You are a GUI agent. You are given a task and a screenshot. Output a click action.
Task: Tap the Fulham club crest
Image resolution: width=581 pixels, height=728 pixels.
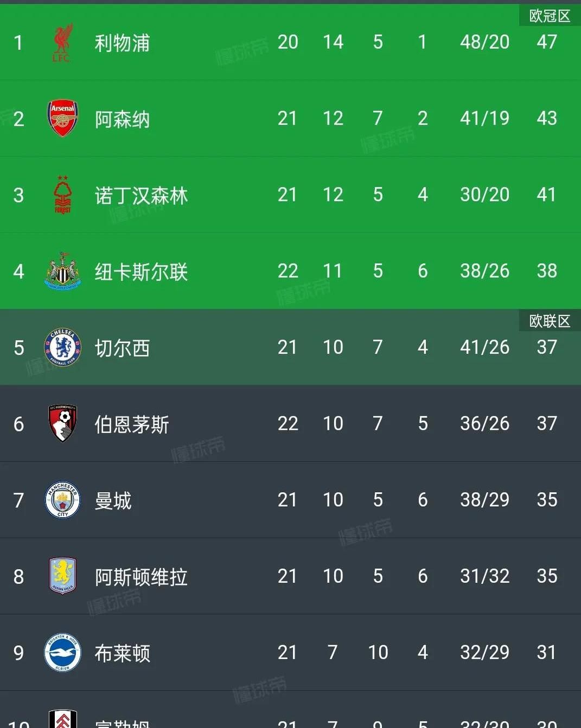tap(62, 719)
